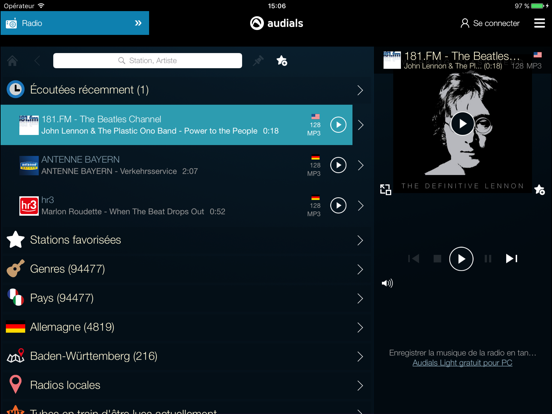
Task: Play the hr3 station
Action: [338, 205]
